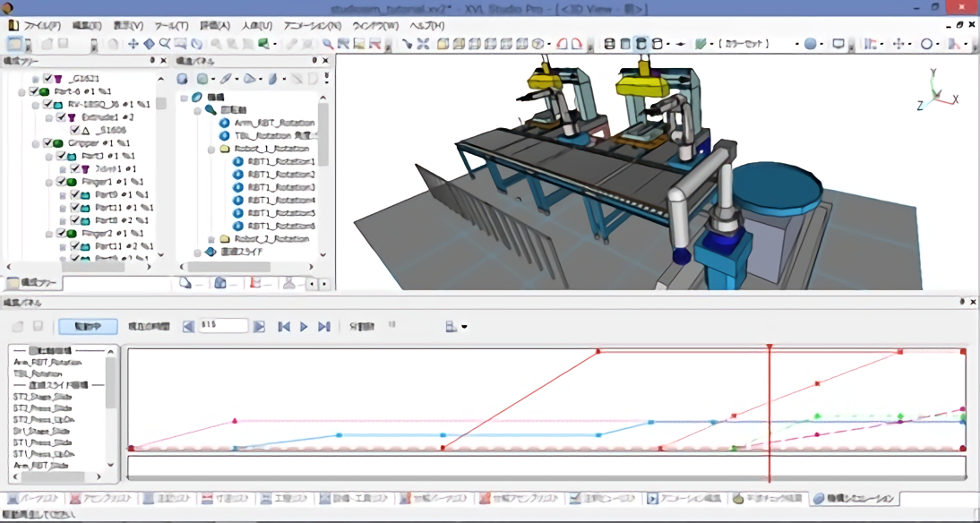Jump to start of animation
Image resolution: width=980 pixels, height=523 pixels.
[x=284, y=326]
